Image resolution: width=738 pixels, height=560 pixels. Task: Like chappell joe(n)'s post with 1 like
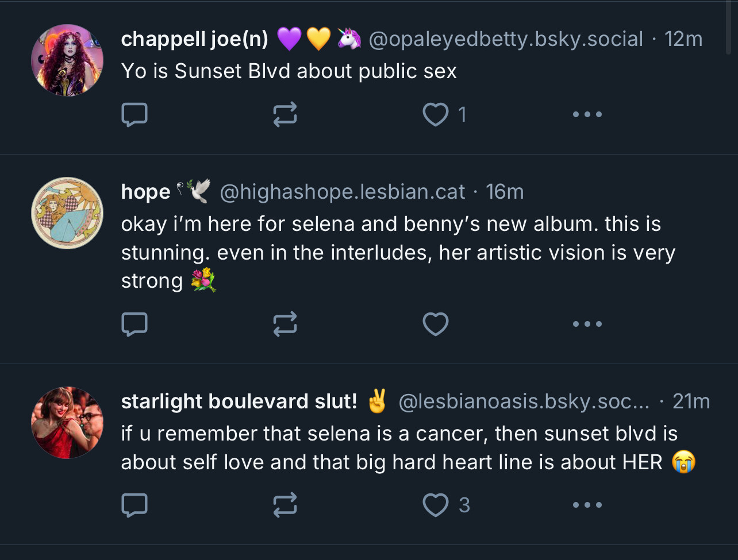click(x=445, y=114)
